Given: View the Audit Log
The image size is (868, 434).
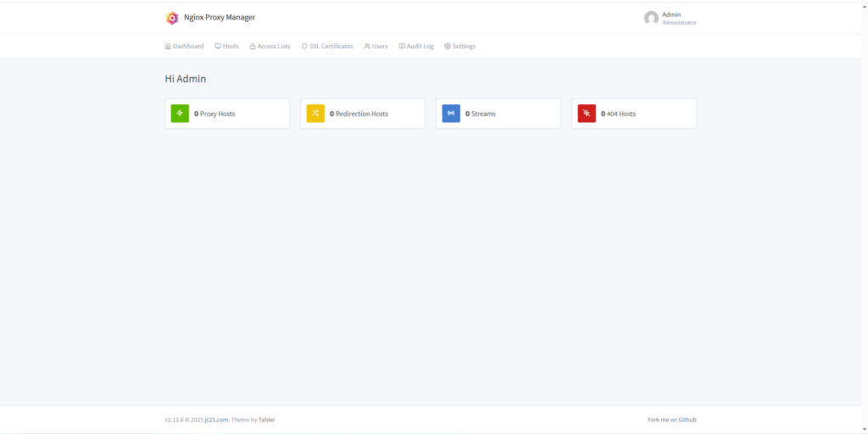Looking at the screenshot, I should pyautogui.click(x=416, y=47).
